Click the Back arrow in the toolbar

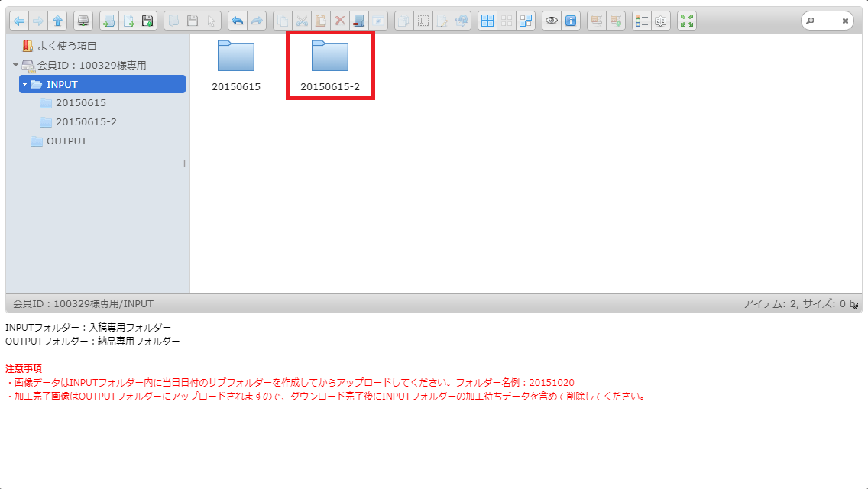coord(18,21)
